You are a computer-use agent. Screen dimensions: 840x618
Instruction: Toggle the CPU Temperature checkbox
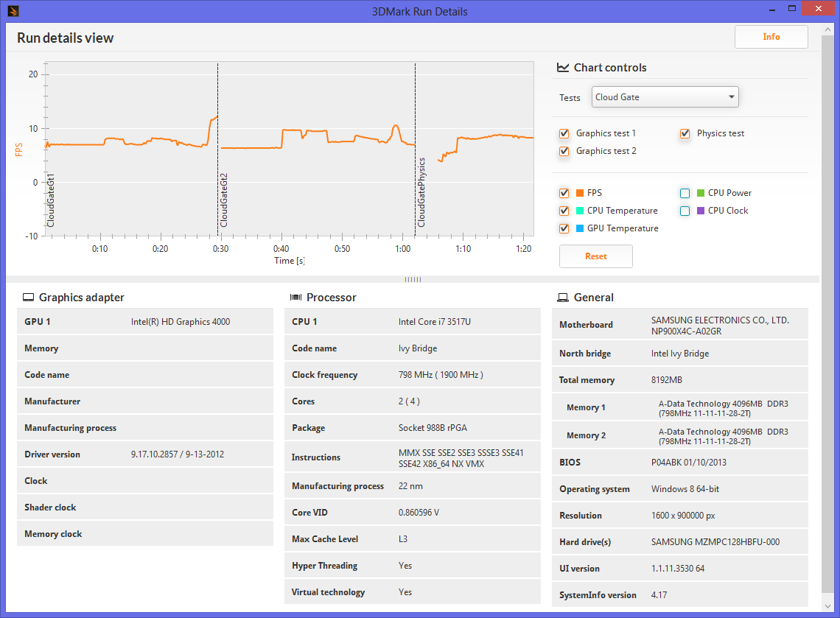pos(564,211)
